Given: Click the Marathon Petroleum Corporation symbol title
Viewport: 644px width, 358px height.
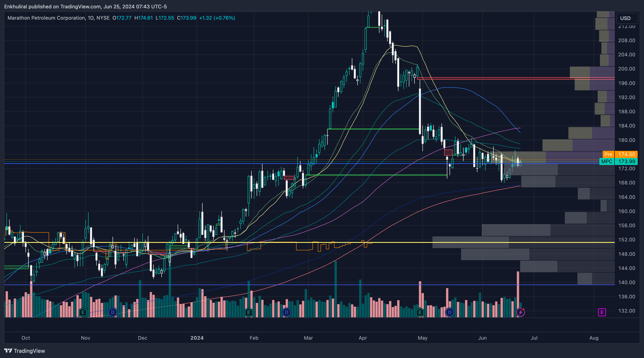Looking at the screenshot, I should 46,18.
